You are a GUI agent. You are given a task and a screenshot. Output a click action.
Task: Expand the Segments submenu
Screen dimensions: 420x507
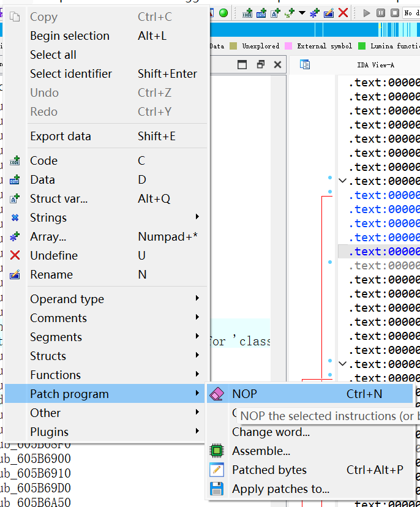(x=106, y=337)
